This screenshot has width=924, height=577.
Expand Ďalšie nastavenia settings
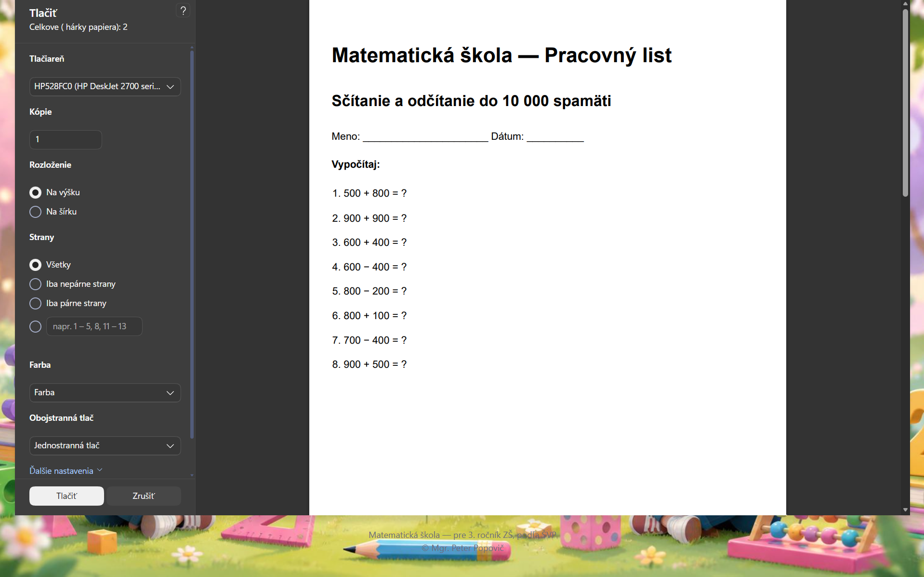(66, 470)
